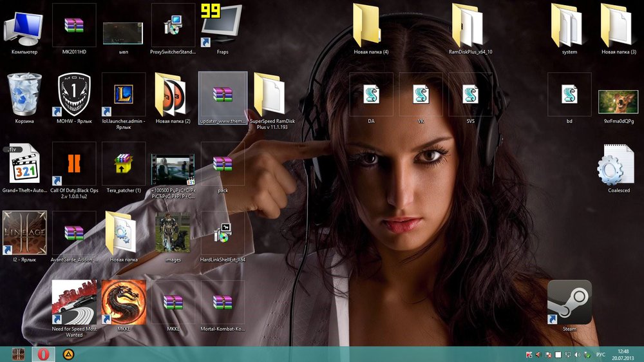Select the Fraps desktop icon
This screenshot has height=362, width=644.
click(x=222, y=26)
